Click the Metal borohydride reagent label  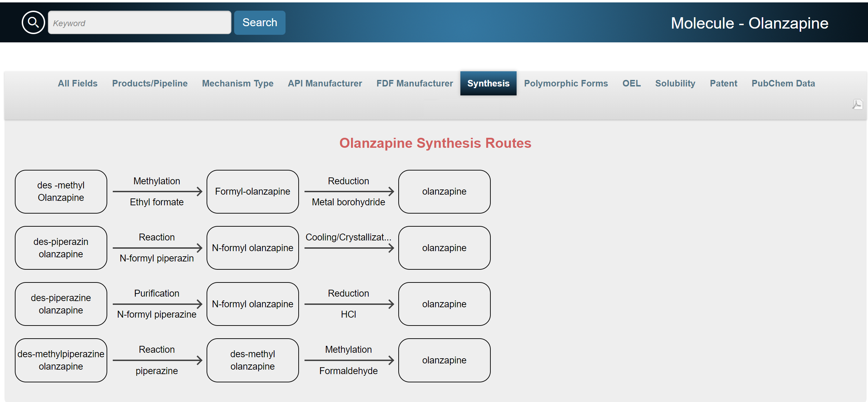[x=348, y=202]
